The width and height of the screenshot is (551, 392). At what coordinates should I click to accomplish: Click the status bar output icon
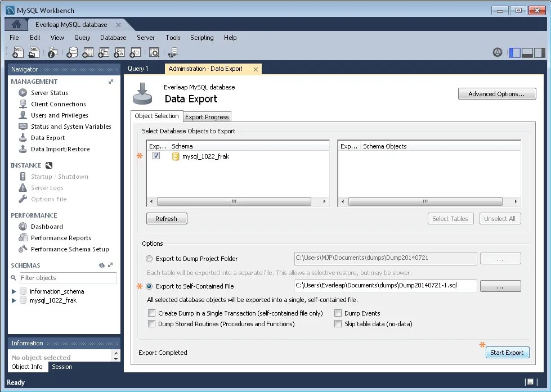click(x=531, y=382)
